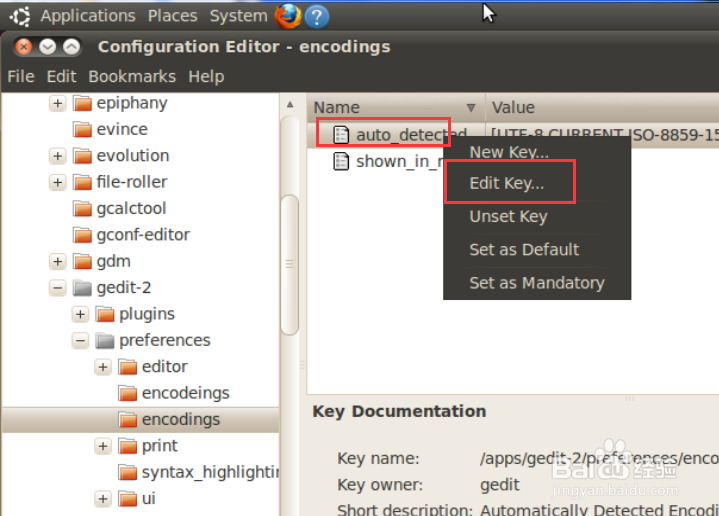Select the gcalctool tree row
This screenshot has height=516, width=719.
click(x=140, y=209)
